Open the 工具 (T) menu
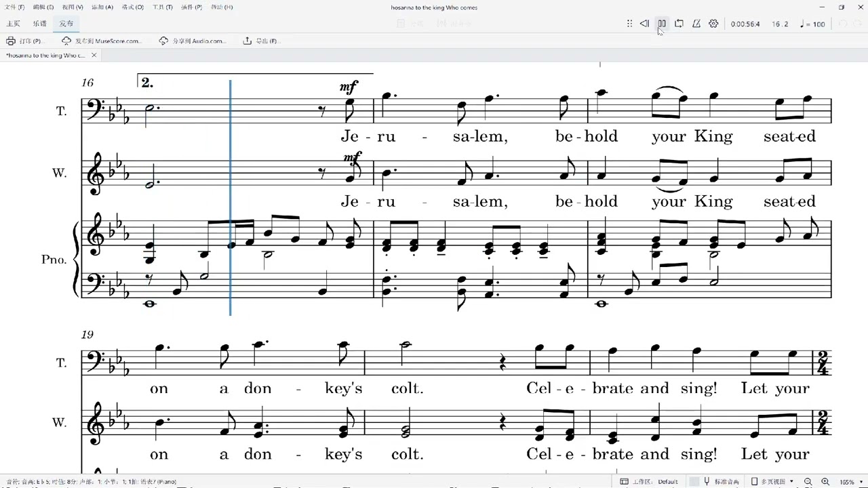Viewport: 868px width, 488px height. click(x=162, y=7)
